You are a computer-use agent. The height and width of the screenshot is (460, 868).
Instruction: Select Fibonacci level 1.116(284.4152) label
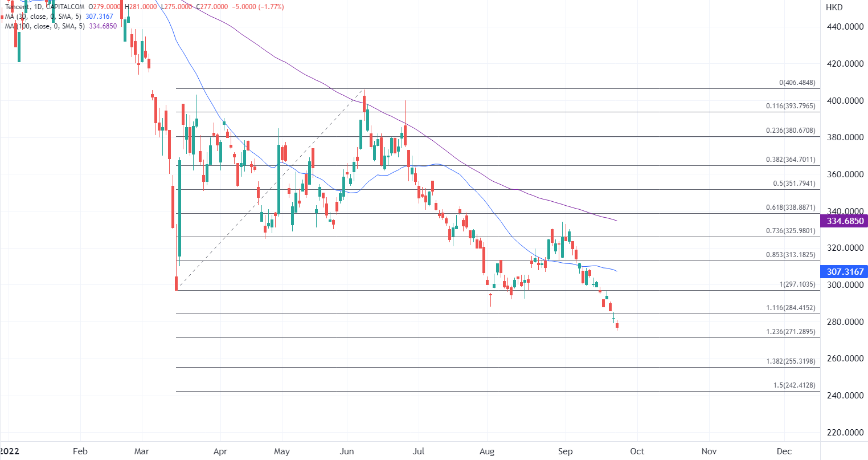click(790, 308)
